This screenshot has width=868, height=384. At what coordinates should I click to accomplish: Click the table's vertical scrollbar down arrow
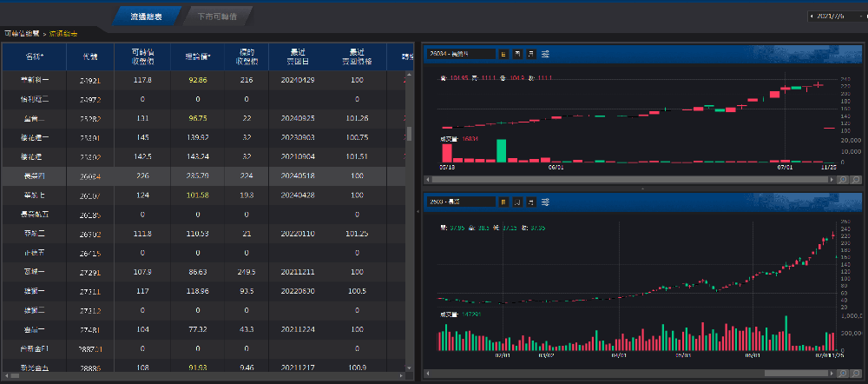click(x=410, y=367)
